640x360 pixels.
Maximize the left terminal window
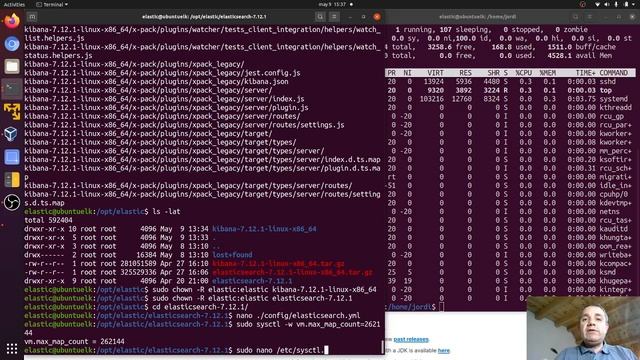pyautogui.click(x=363, y=17)
